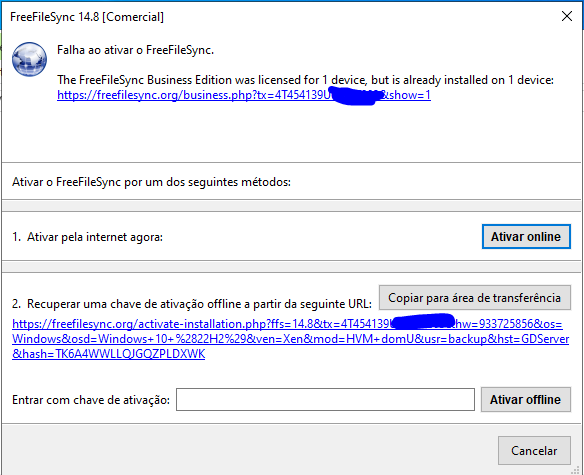Select the Falha ao ativar o FreeFileSync text
The image size is (584, 475).
click(135, 50)
